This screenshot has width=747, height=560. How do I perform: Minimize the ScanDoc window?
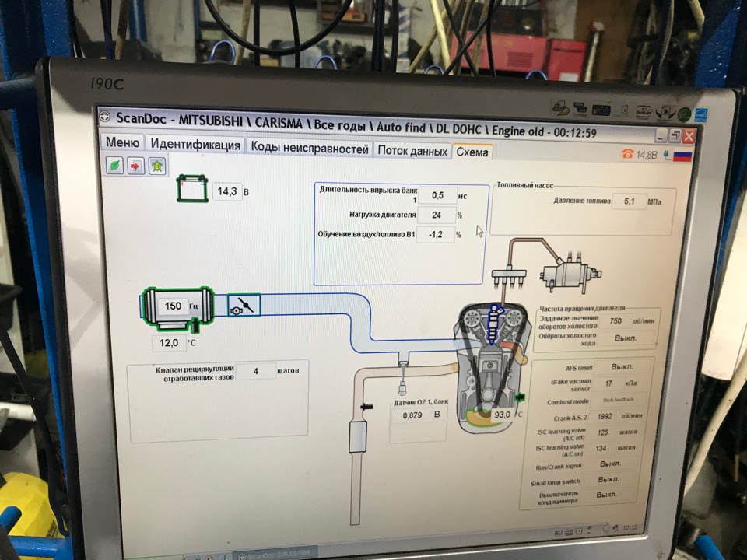coord(661,136)
